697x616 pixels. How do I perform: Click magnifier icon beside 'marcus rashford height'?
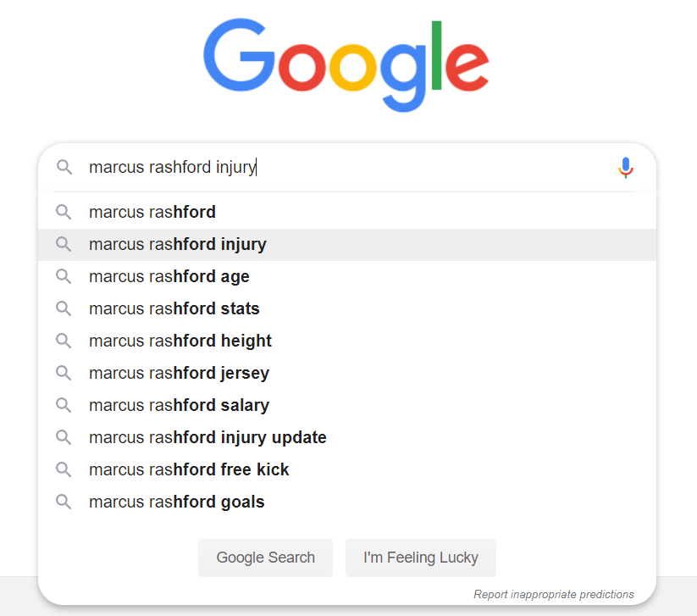[x=64, y=341]
